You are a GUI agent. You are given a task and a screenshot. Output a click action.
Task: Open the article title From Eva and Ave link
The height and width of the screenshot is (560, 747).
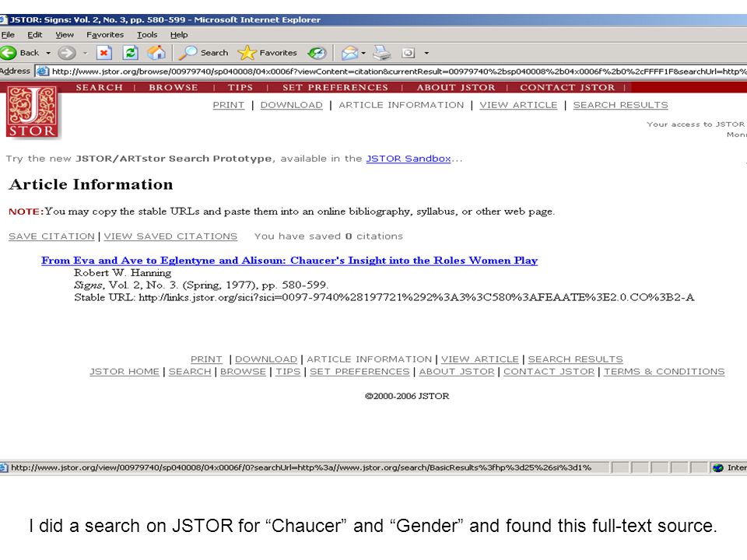coord(289,261)
